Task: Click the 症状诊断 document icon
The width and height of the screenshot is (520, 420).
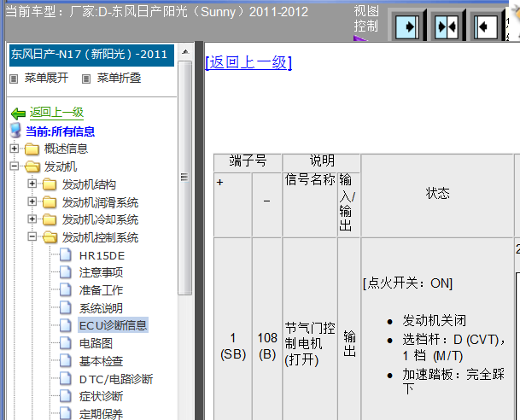Action: pos(66,396)
